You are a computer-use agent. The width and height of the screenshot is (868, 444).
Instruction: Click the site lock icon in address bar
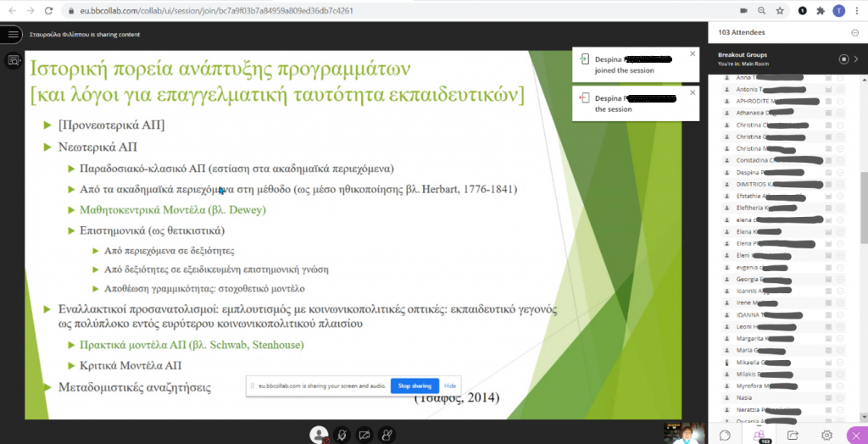point(70,10)
